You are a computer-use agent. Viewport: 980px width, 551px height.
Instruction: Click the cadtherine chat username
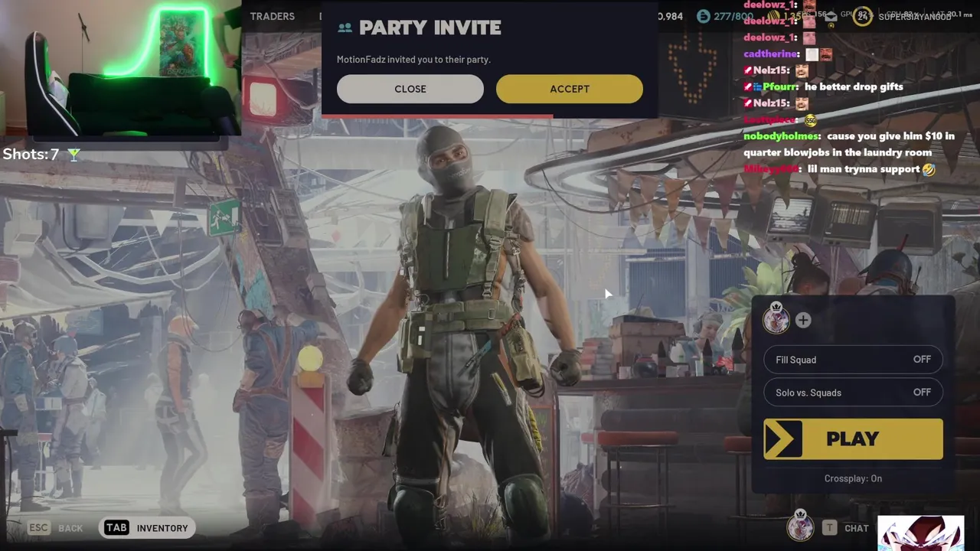pyautogui.click(x=772, y=54)
